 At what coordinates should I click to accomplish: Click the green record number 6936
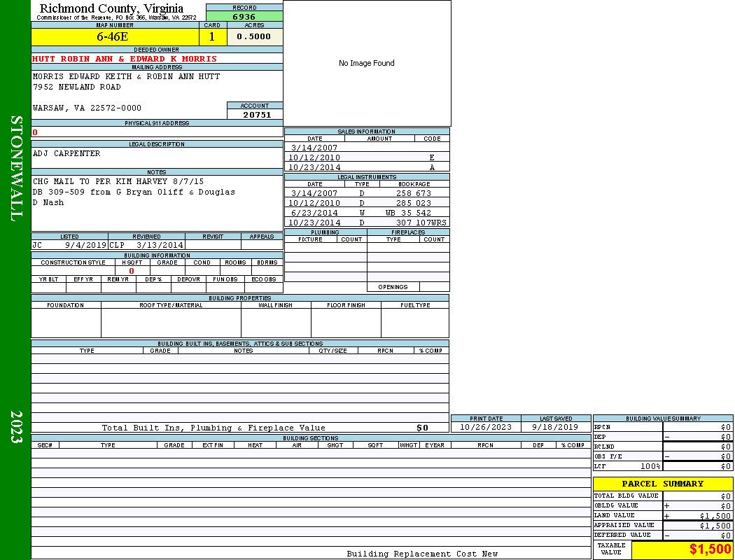click(244, 16)
